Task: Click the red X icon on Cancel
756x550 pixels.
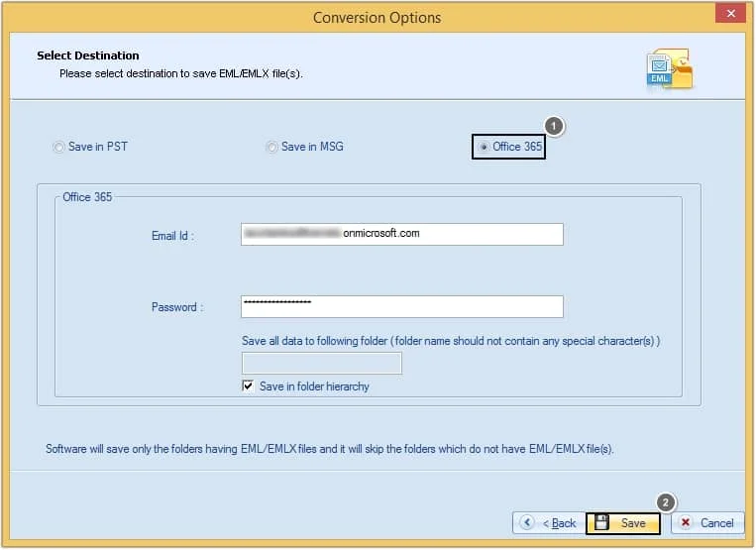Action: [x=686, y=522]
